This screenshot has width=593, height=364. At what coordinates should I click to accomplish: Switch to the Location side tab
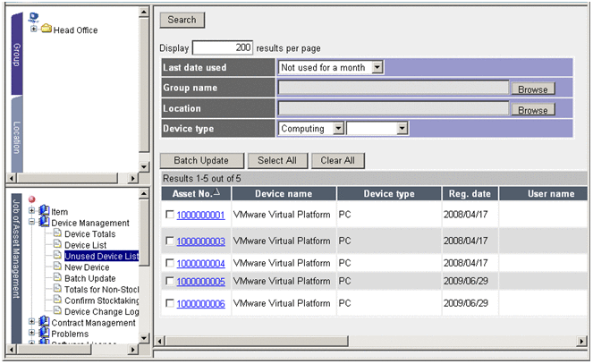[x=16, y=139]
